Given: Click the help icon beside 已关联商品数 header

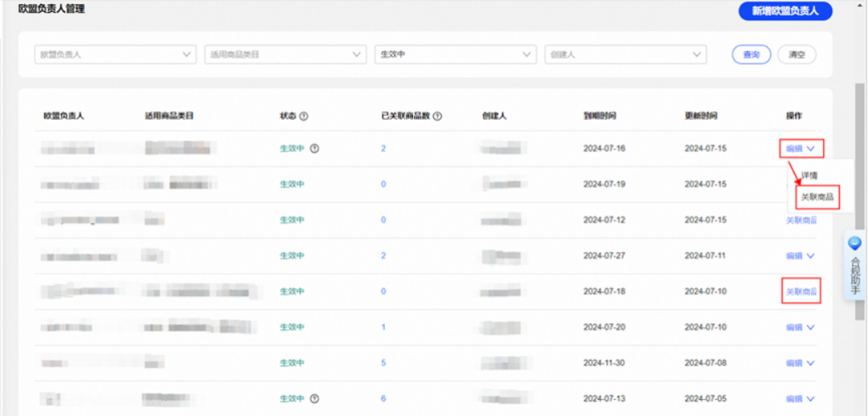Looking at the screenshot, I should pos(437,117).
